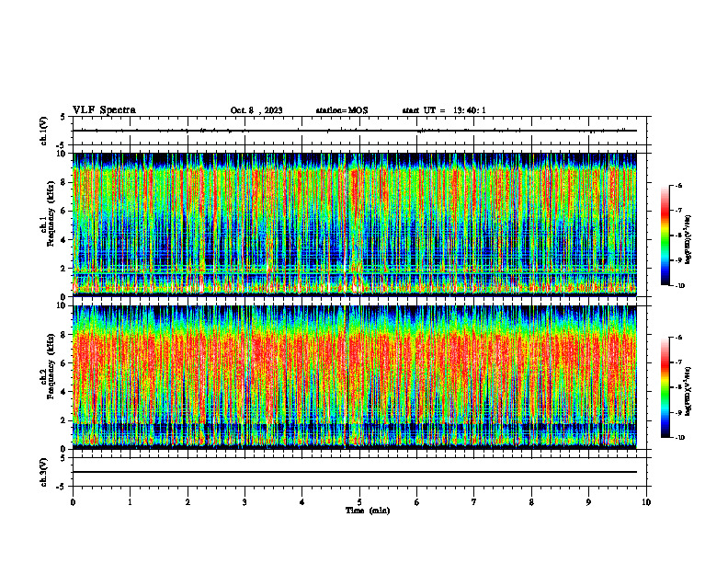Viewport: 728px width, 563px height.
Task: Click the time axis "5" minute tick label
Action: [359, 502]
